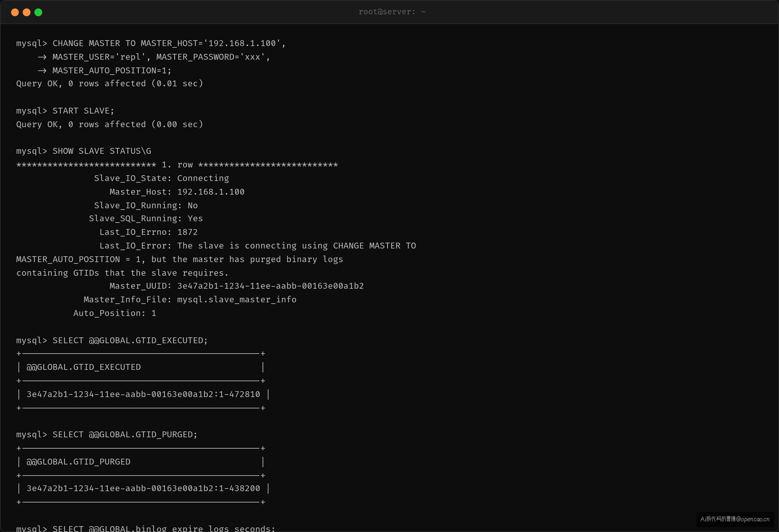Click the Slave_IO_State Connecting value
Viewport: 779px width, 532px height.
203,178
